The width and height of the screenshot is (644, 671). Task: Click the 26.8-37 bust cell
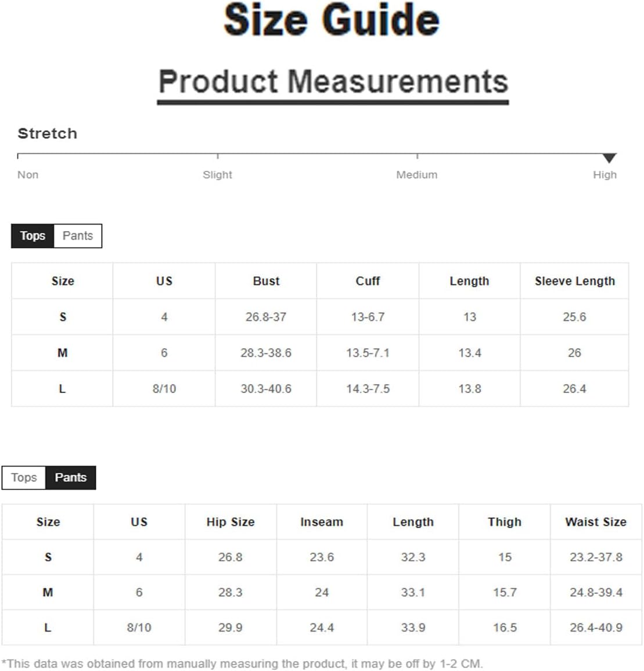pyautogui.click(x=266, y=317)
